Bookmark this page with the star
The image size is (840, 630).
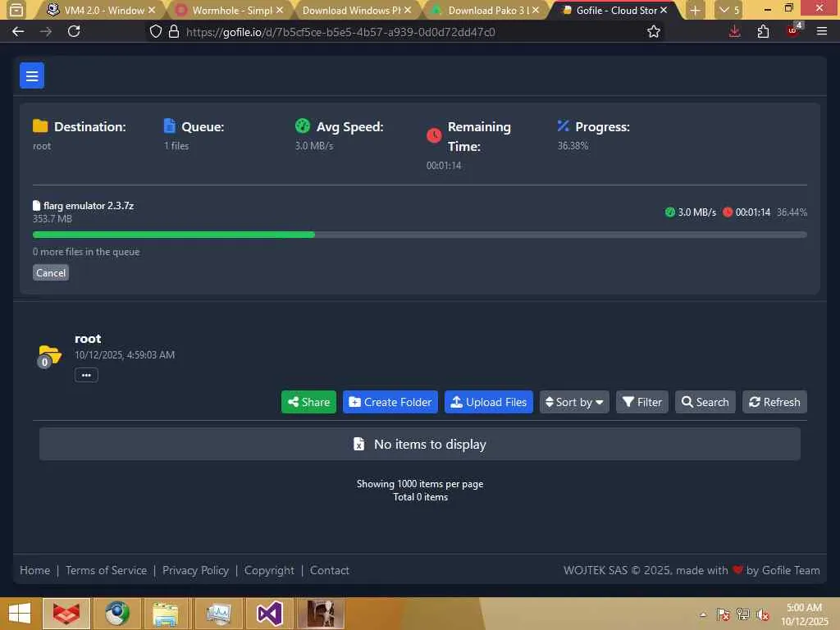point(653,32)
